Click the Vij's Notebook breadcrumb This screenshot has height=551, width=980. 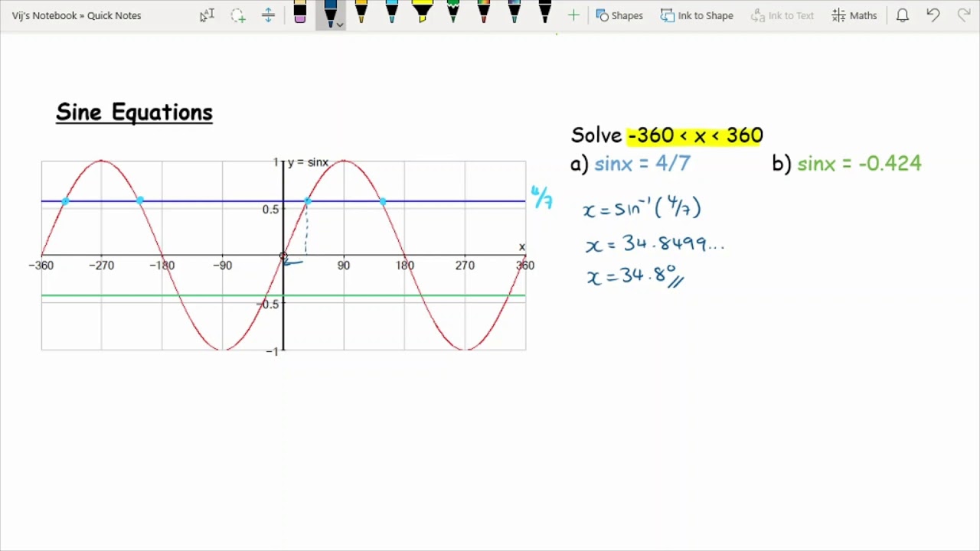tap(44, 15)
